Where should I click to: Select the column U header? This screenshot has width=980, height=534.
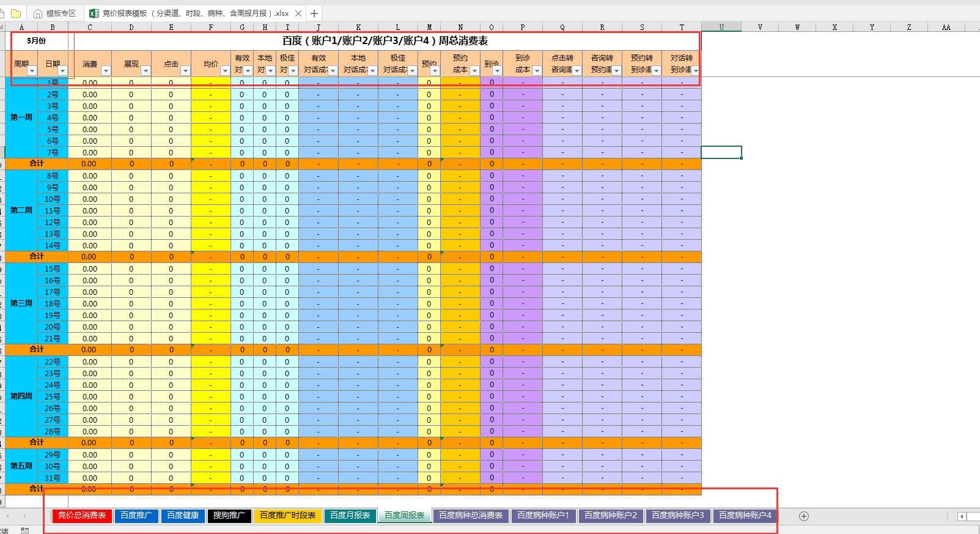coord(721,27)
